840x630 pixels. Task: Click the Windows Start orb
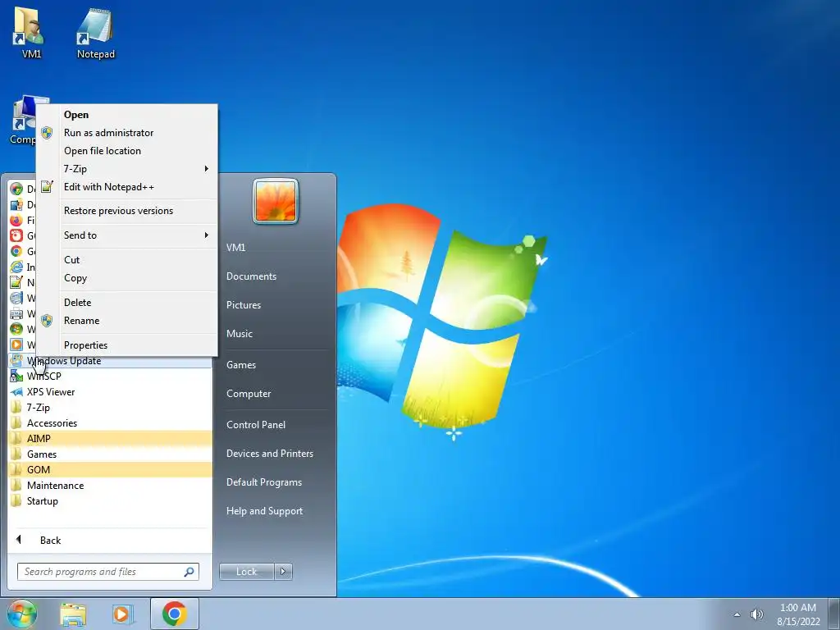22,614
